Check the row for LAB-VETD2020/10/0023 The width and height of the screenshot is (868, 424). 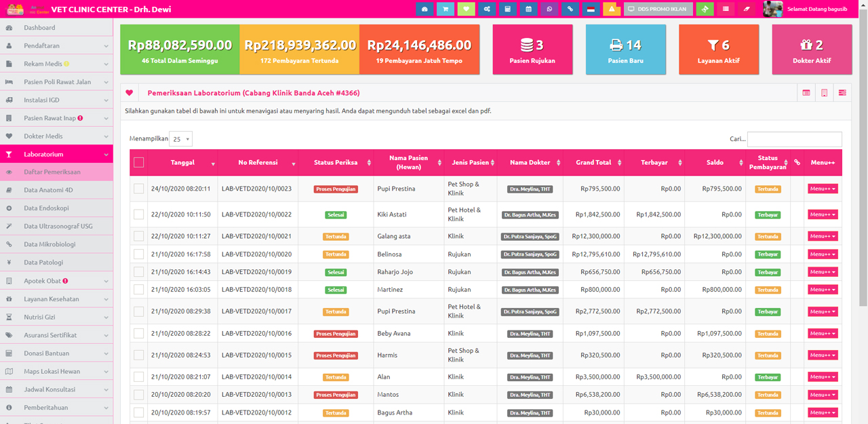pos(139,189)
